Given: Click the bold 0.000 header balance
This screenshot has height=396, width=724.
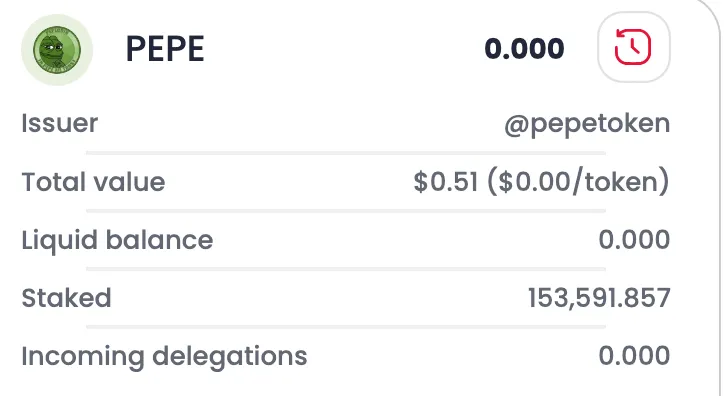Looking at the screenshot, I should (524, 48).
